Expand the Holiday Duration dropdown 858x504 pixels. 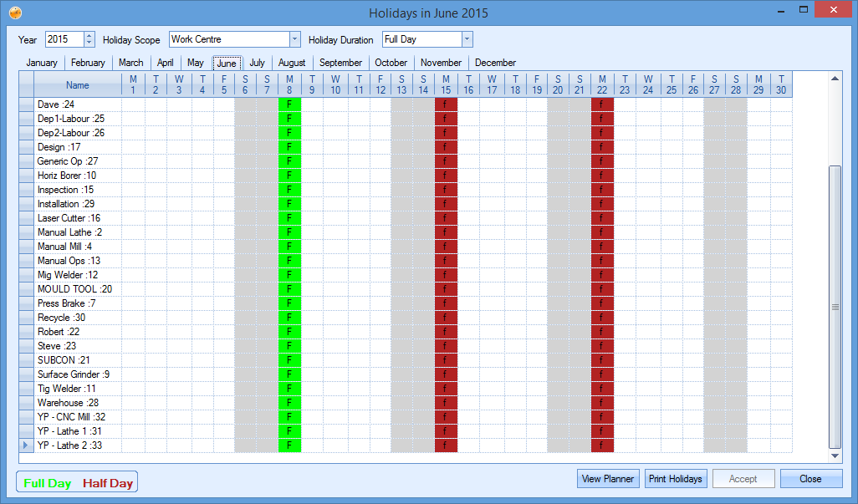467,39
